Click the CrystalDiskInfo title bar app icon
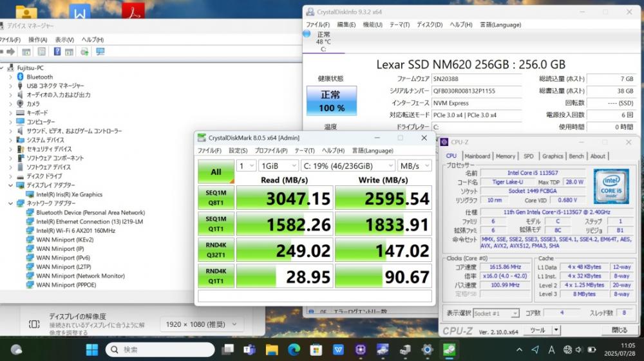The image size is (644, 361). pyautogui.click(x=310, y=12)
